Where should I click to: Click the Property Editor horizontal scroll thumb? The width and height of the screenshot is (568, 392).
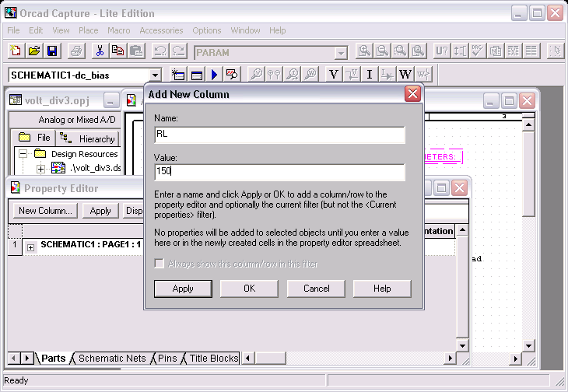click(x=269, y=359)
